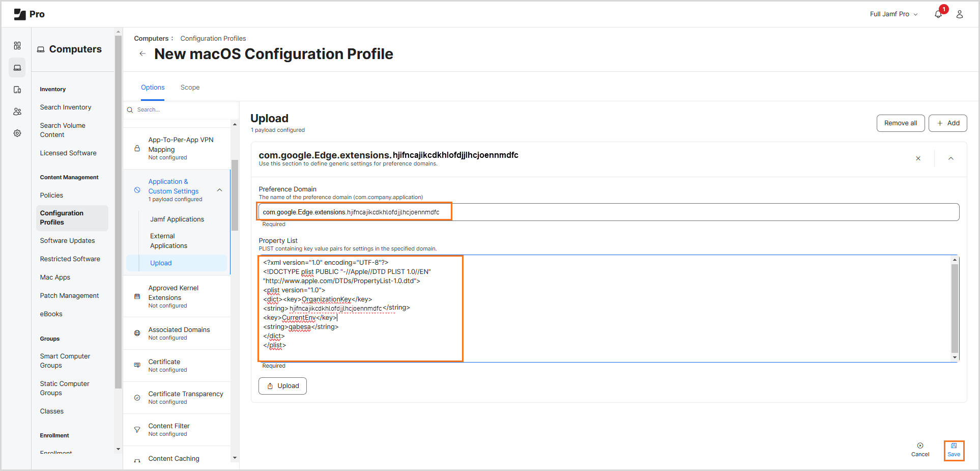Click the Upload button below property list

[x=282, y=386]
